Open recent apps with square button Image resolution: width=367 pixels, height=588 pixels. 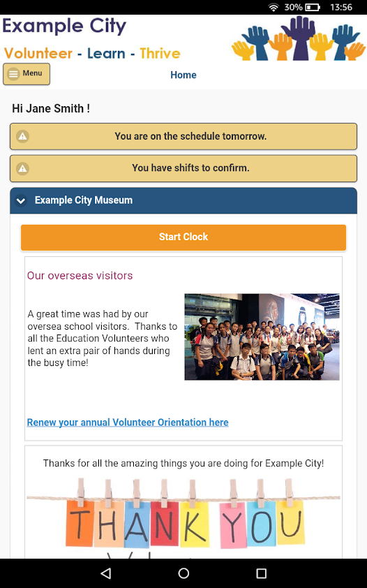[261, 573]
